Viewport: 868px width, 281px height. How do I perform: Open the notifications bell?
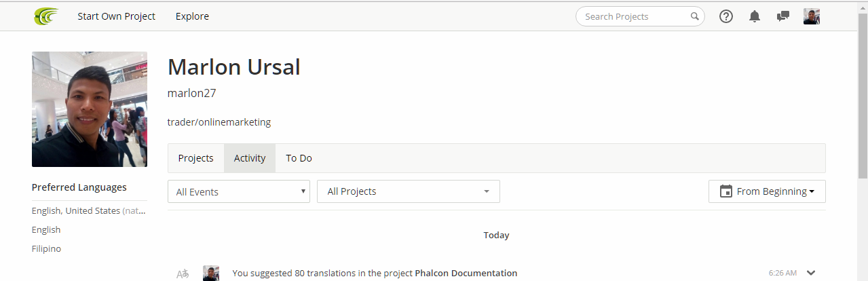coord(755,16)
